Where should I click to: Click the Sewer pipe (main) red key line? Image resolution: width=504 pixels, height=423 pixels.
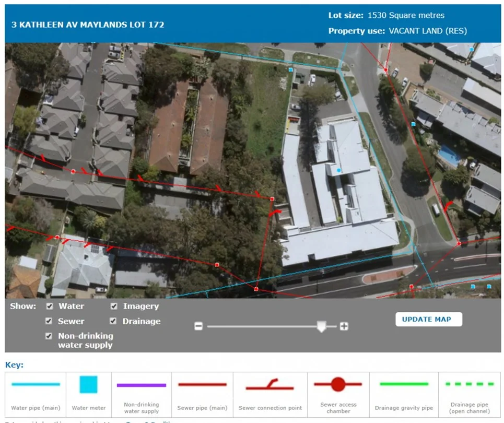click(x=202, y=385)
